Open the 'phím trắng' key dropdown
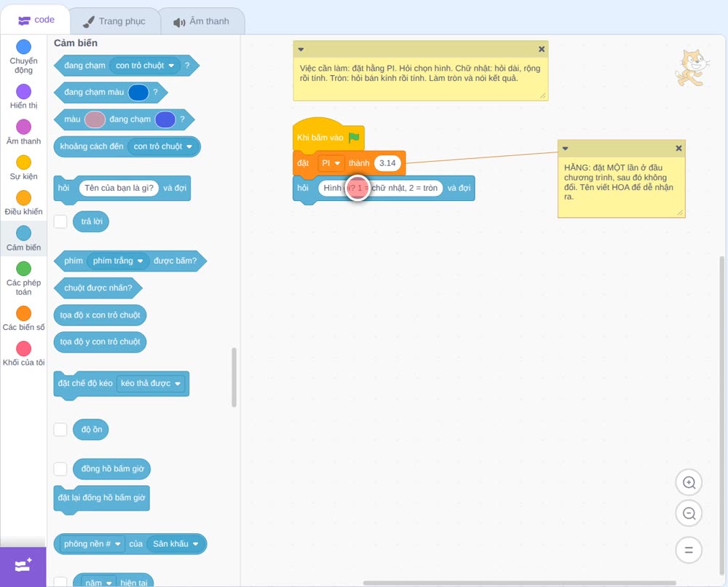This screenshot has height=587, width=728. click(118, 261)
